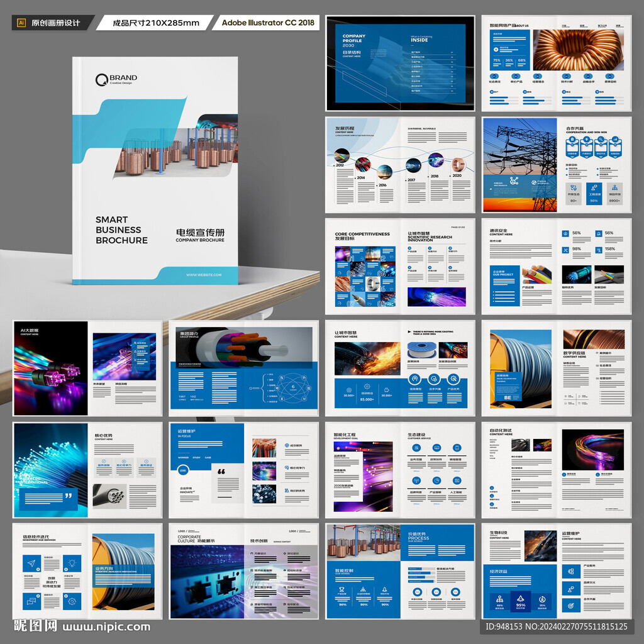The image size is (644, 644).
Task: Click the 2017 timeline year label
Action: click(x=411, y=180)
